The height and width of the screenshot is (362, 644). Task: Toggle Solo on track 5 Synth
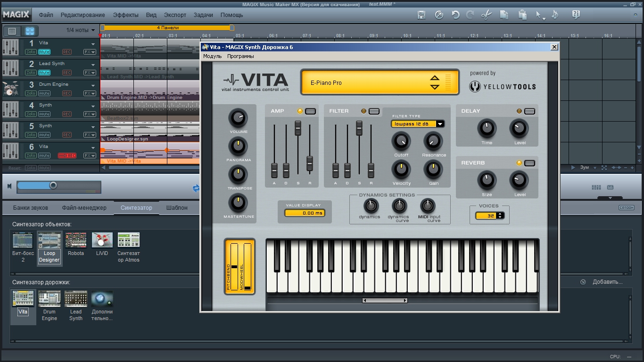[x=31, y=135]
